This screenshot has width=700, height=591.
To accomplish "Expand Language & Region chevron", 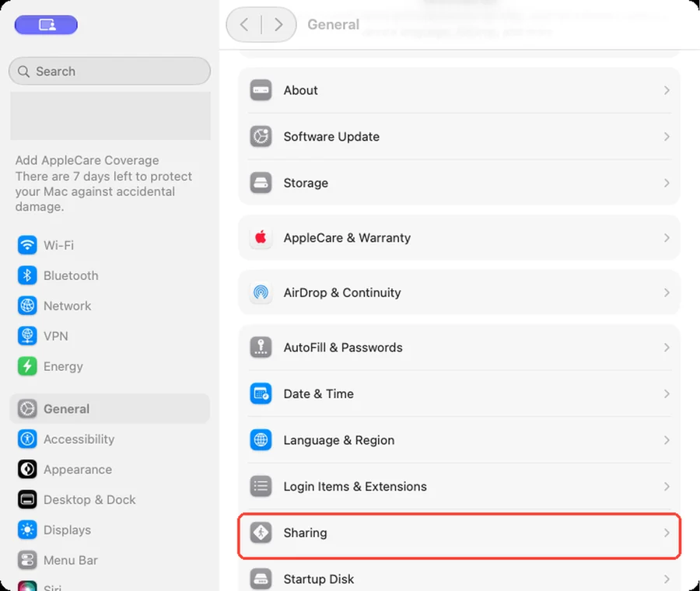I will coord(667,440).
